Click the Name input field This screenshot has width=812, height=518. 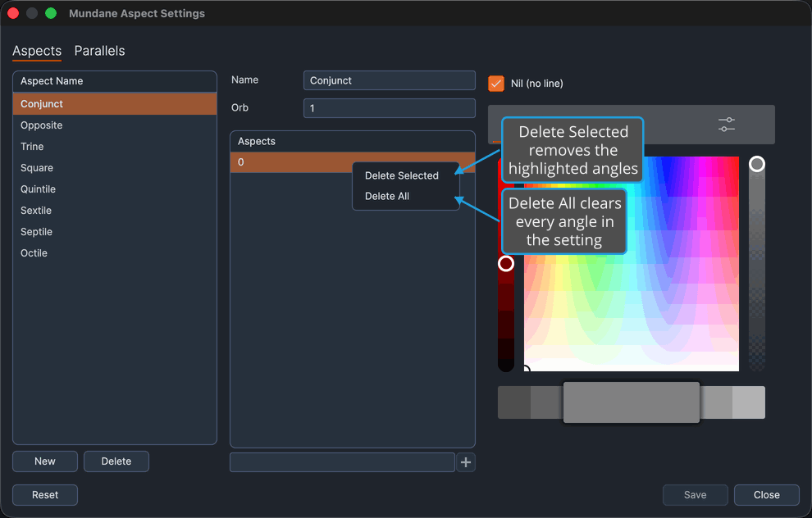[389, 80]
